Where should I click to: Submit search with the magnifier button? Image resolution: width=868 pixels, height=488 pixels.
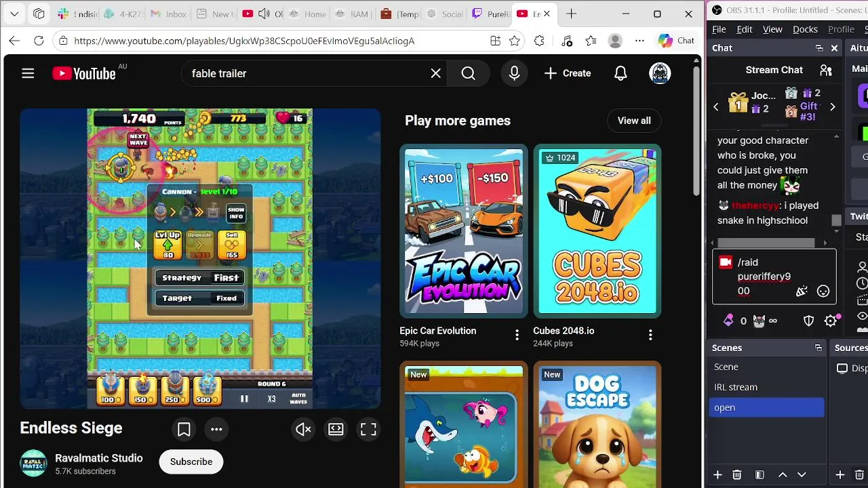469,73
